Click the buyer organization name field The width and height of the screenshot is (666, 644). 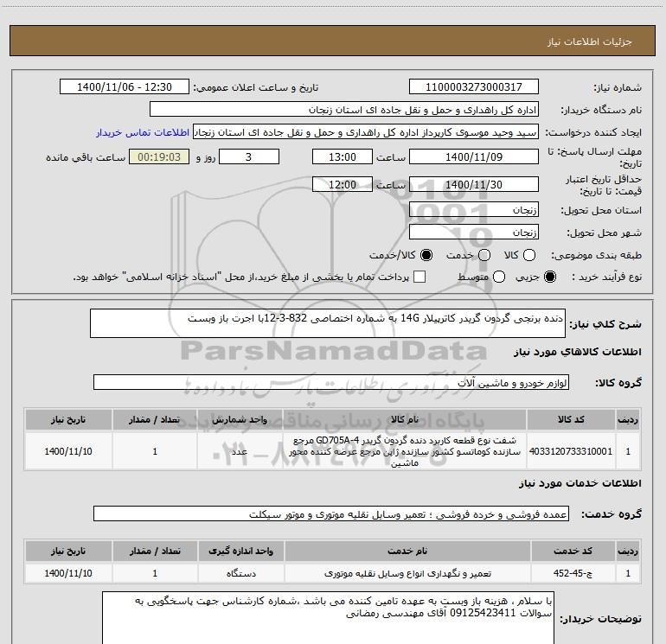tap(344, 110)
